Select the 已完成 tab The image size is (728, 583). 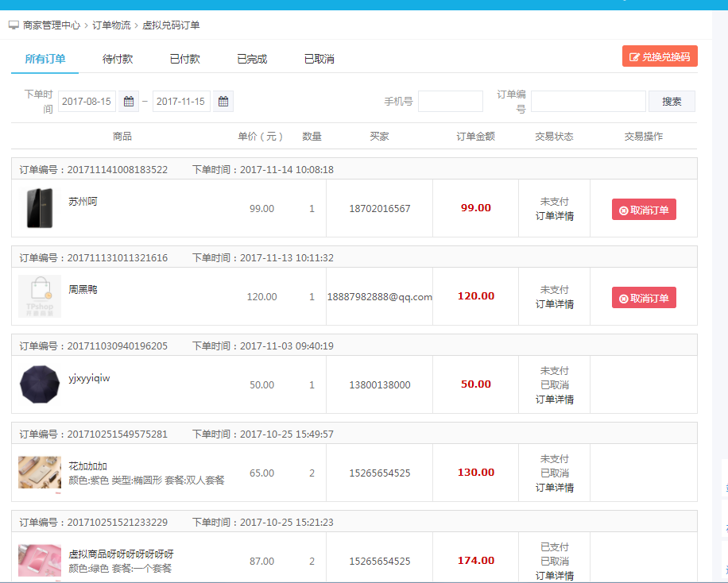tap(252, 59)
